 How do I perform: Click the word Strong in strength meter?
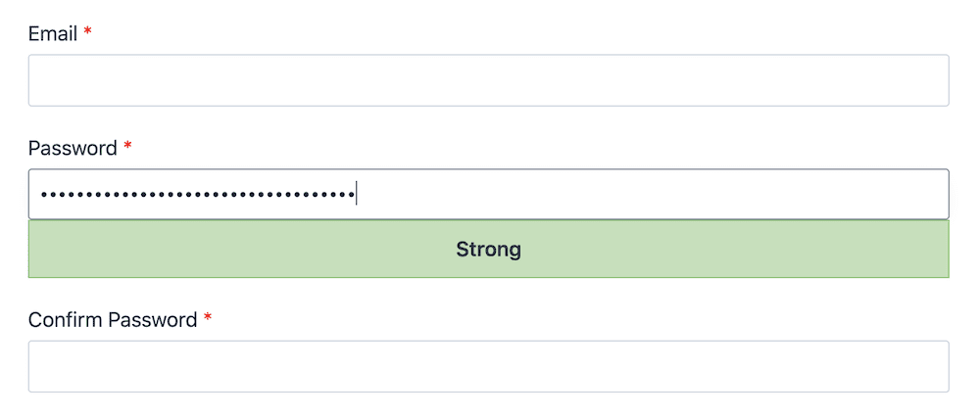point(489,249)
